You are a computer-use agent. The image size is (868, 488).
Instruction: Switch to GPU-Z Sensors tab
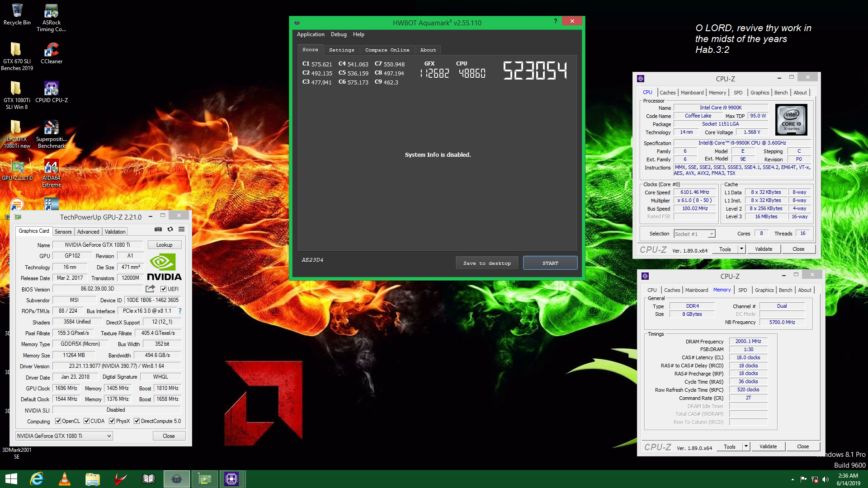click(x=63, y=232)
